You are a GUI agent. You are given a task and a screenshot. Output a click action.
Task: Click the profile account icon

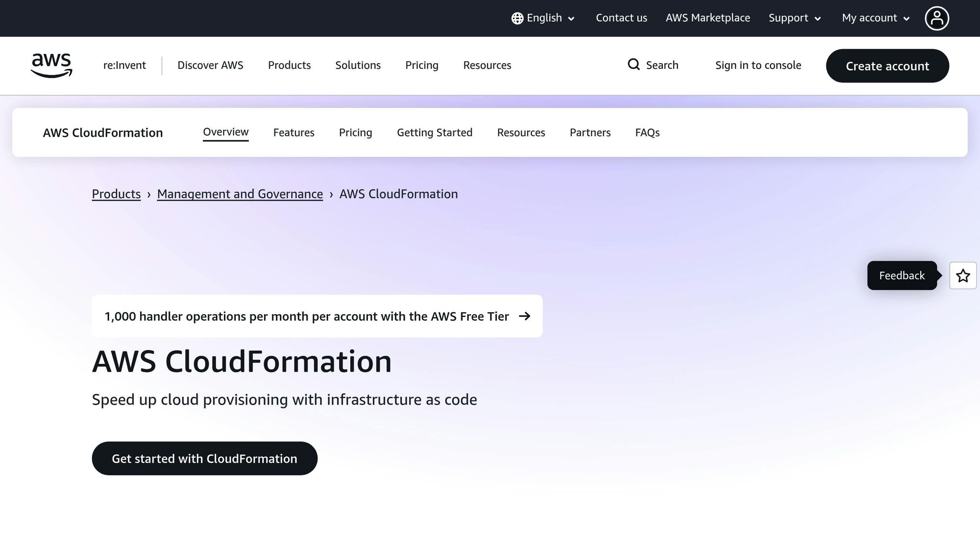937,18
